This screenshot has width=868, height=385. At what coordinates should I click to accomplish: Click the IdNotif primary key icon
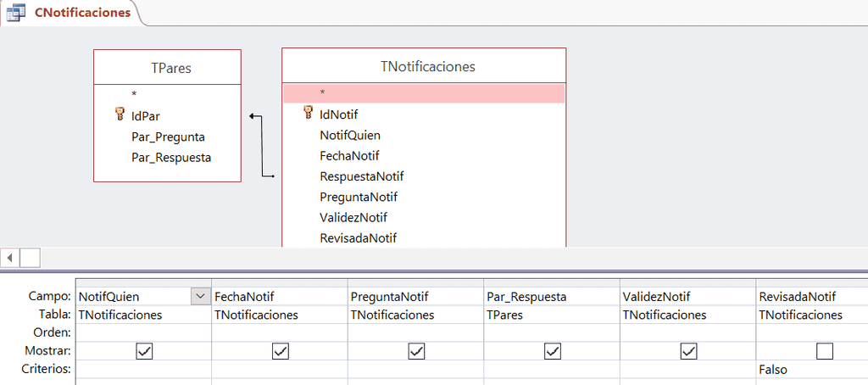point(309,114)
